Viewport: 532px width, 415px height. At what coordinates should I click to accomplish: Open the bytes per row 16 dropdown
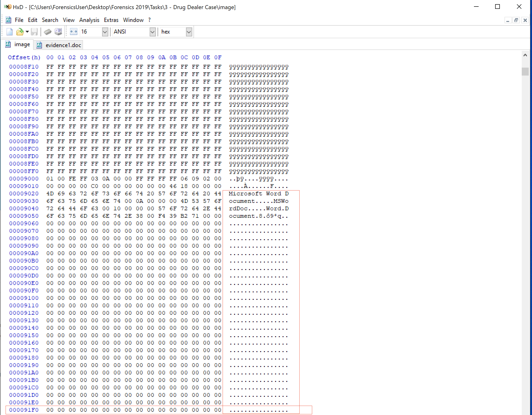coord(105,32)
